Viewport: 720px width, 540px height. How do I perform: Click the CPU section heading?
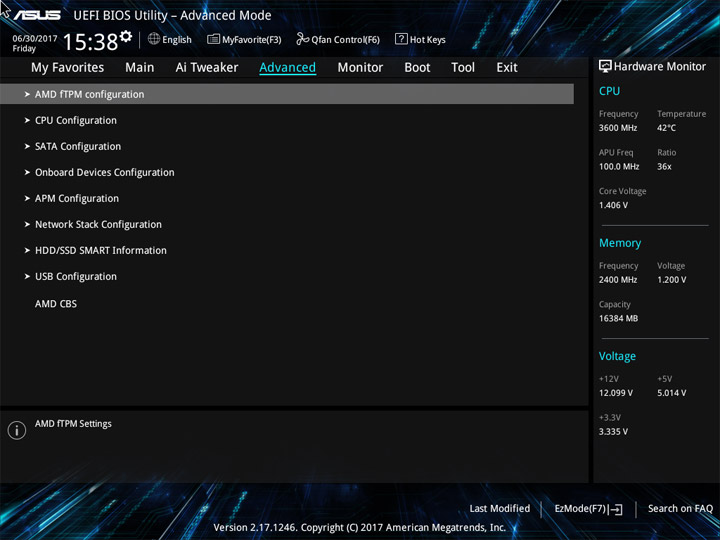tap(609, 91)
